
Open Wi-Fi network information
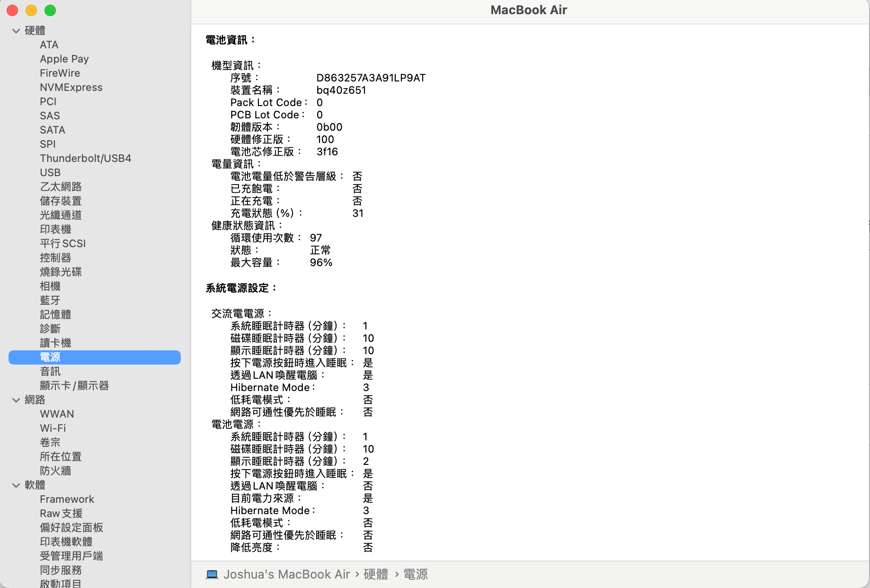pyautogui.click(x=53, y=428)
